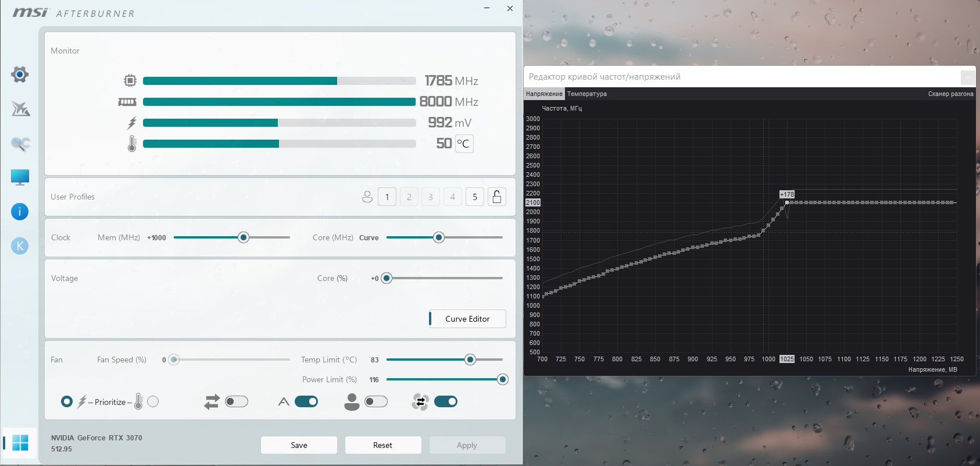
Task: Adjust the Mem (MHz) clock slider handle
Action: 244,237
